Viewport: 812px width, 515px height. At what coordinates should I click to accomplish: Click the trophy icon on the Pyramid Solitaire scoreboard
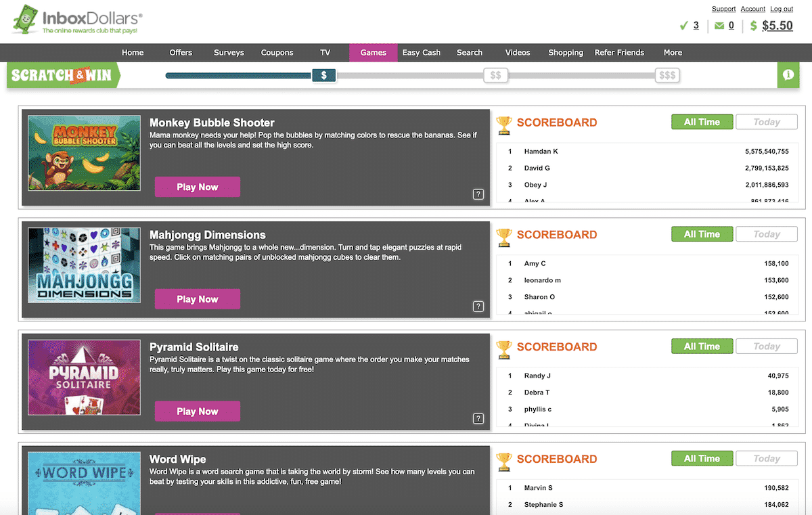click(x=504, y=349)
